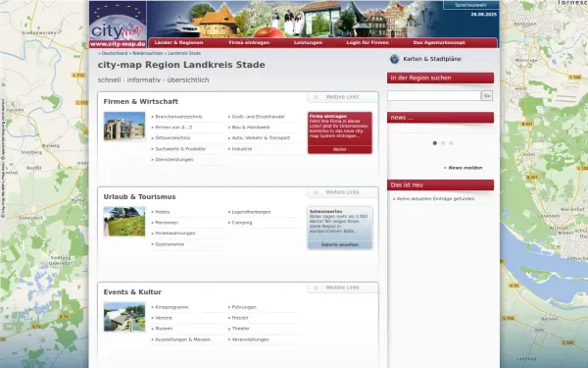Image resolution: width=588 pixels, height=368 pixels.
Task: Open Ausstellungen & Messen link
Action: [x=182, y=340]
